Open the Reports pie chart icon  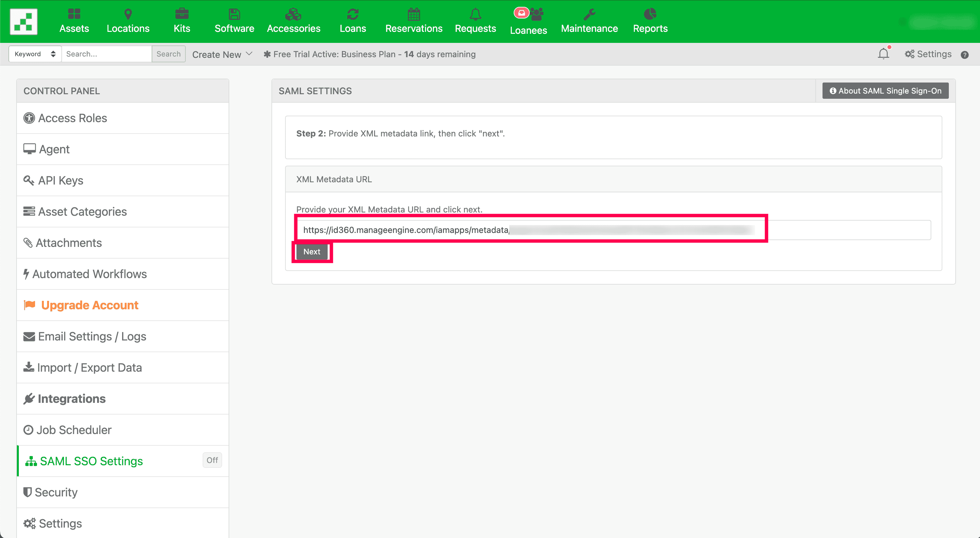(x=650, y=14)
